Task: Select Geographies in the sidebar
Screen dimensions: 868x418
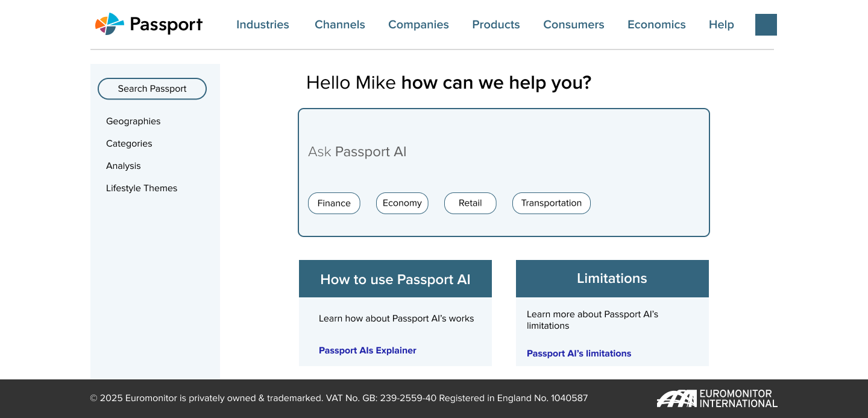Action: (133, 121)
